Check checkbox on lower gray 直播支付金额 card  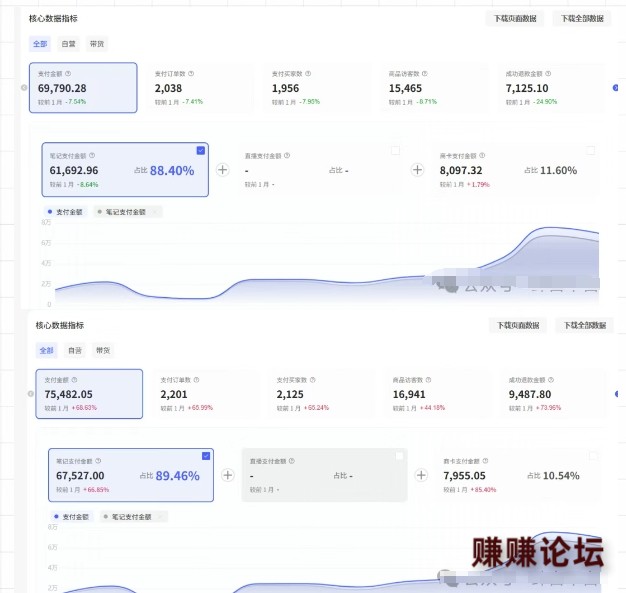[400, 456]
